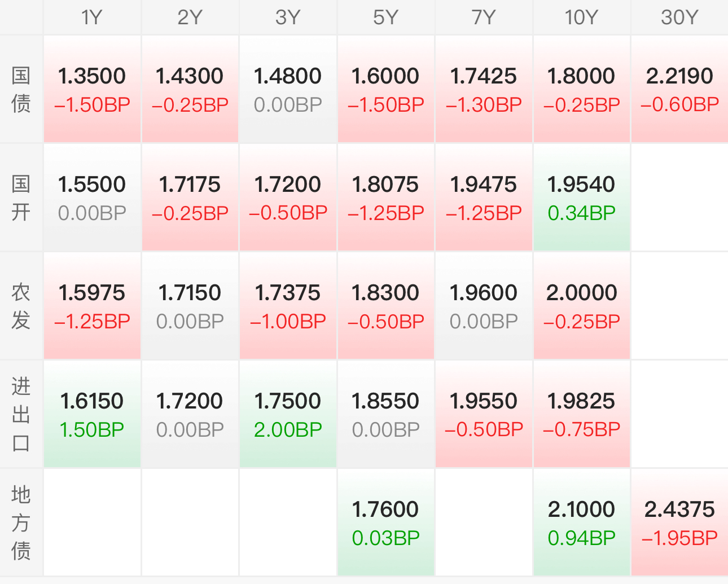Open 农发 10Y cell showing 2.0000
This screenshot has width=728, height=584.
click(581, 306)
